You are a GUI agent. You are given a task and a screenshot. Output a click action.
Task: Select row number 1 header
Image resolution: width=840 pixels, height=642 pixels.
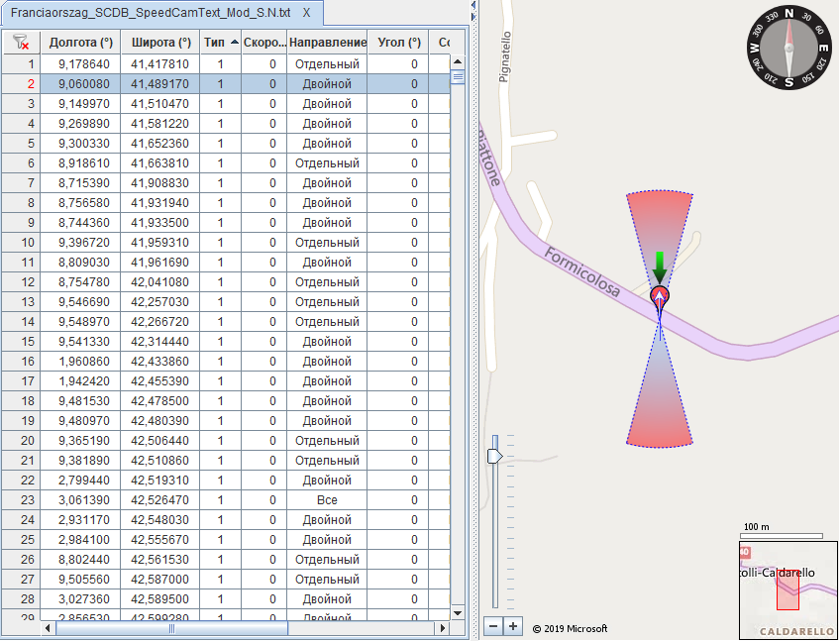tap(21, 64)
